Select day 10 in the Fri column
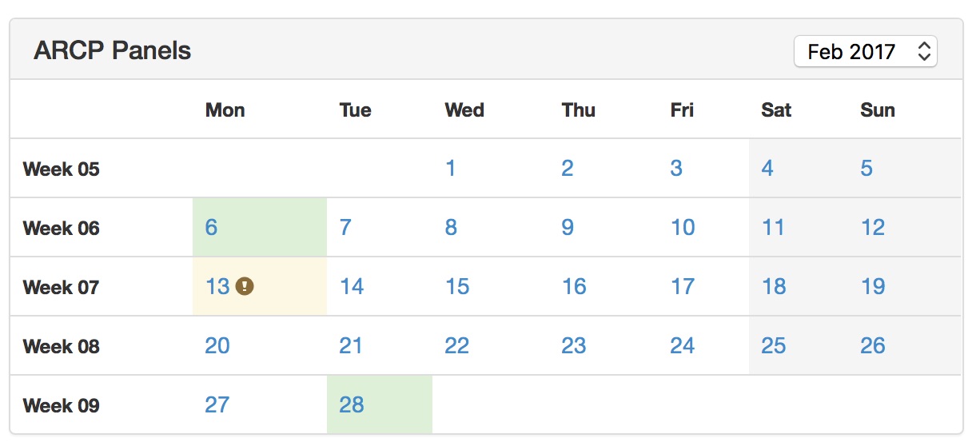The width and height of the screenshot is (980, 446). [683, 228]
